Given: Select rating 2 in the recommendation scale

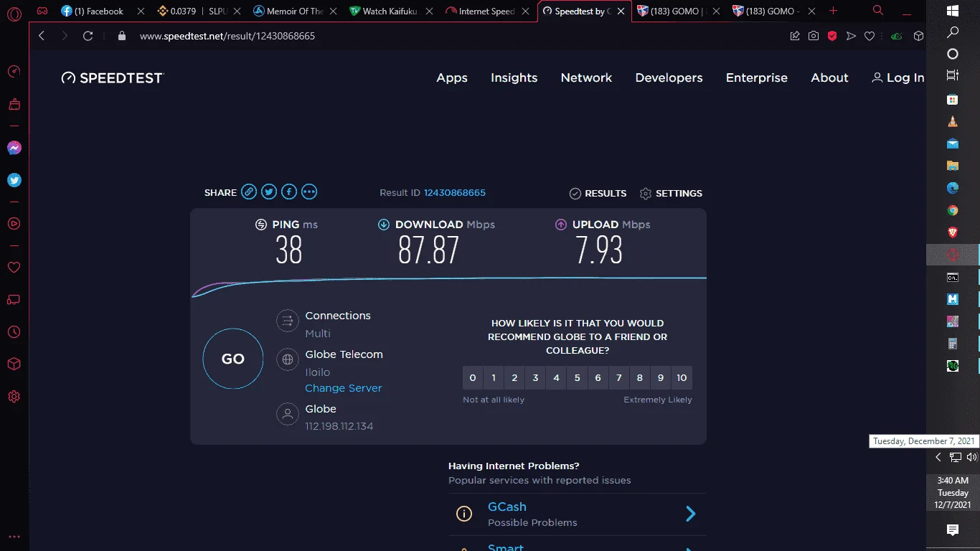Looking at the screenshot, I should pyautogui.click(x=514, y=377).
